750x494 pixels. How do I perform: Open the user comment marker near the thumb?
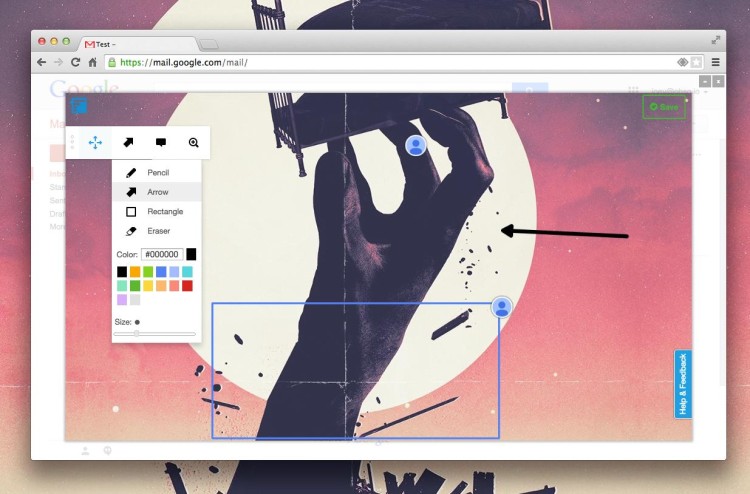click(416, 145)
